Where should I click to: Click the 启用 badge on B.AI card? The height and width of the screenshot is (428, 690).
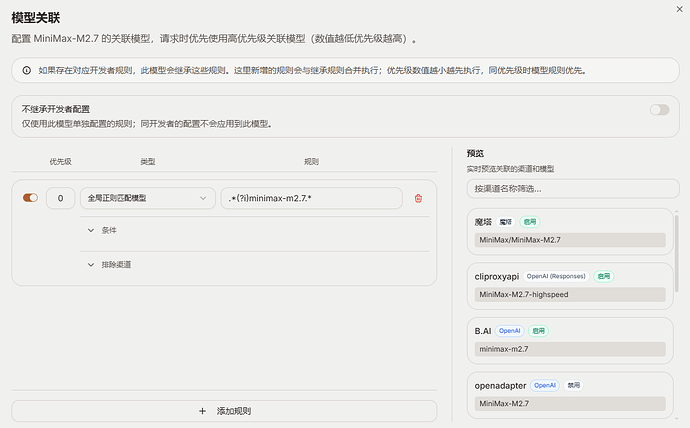pos(538,331)
